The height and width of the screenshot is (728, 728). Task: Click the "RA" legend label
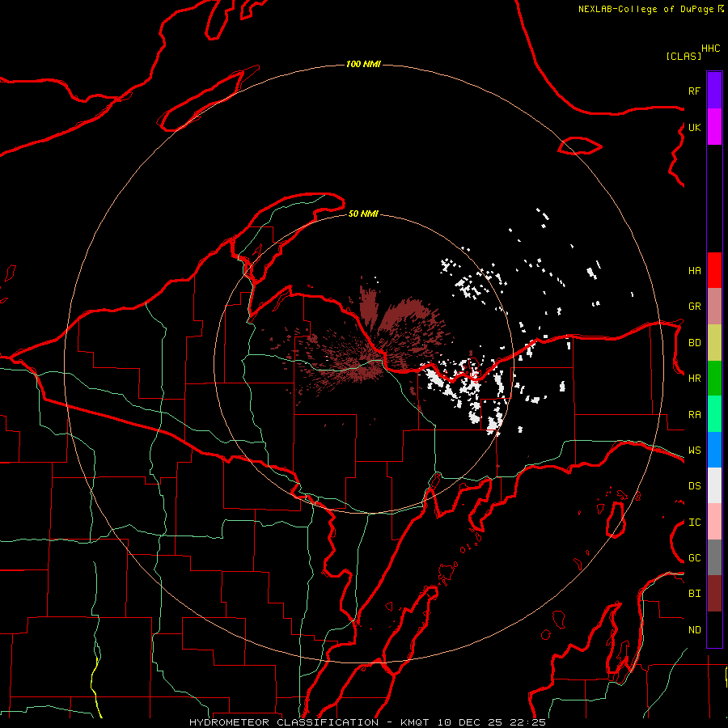coord(694,415)
